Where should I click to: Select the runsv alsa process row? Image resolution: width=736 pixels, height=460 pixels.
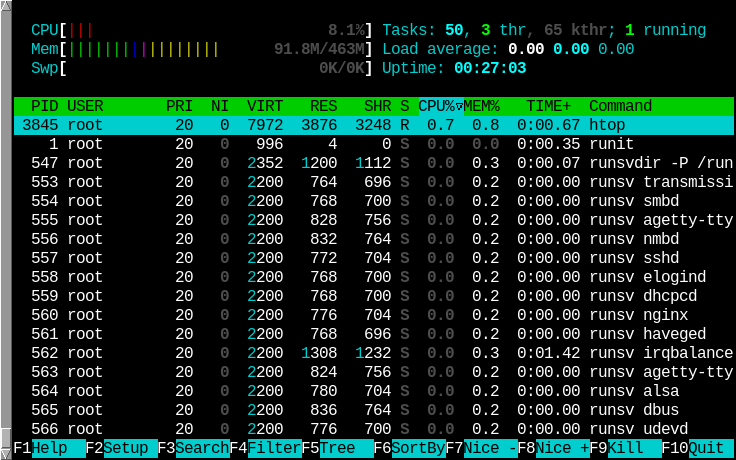(x=374, y=391)
